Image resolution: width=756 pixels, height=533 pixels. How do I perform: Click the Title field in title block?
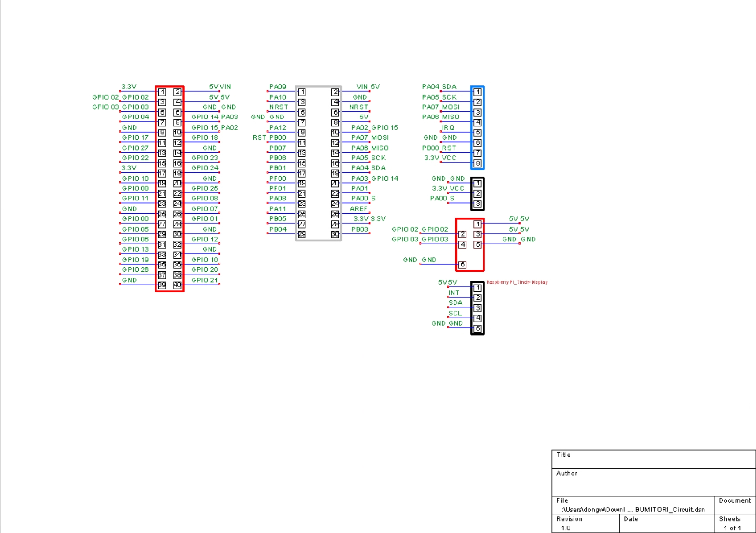pyautogui.click(x=654, y=459)
